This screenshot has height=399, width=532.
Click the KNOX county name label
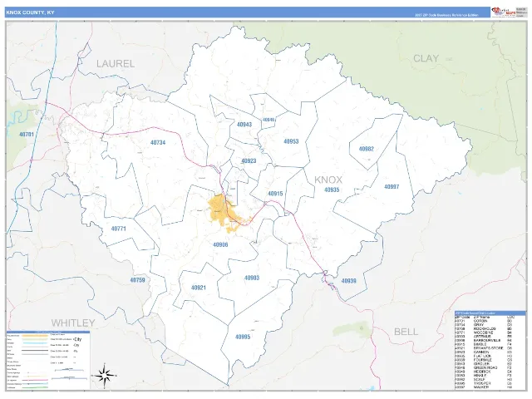point(328,180)
